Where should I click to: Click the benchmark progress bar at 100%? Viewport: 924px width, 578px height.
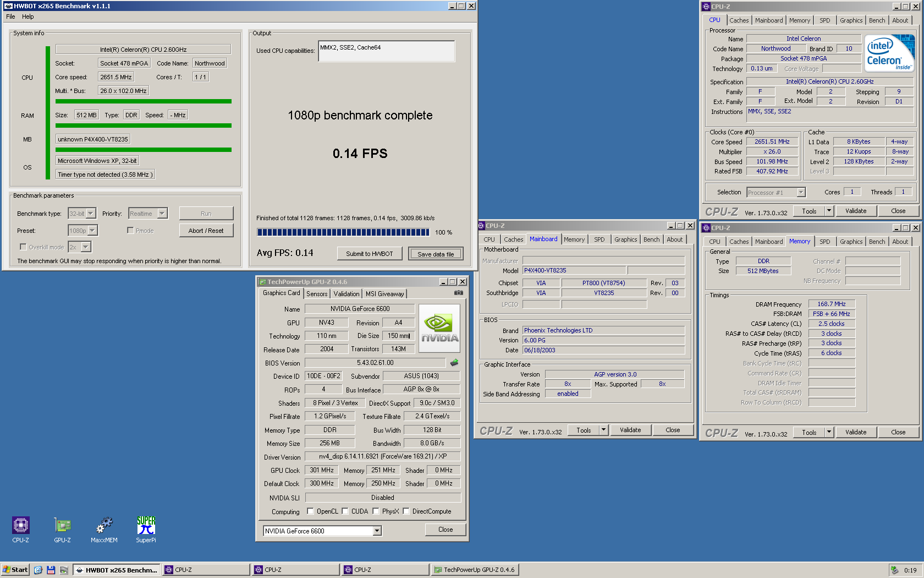click(343, 232)
